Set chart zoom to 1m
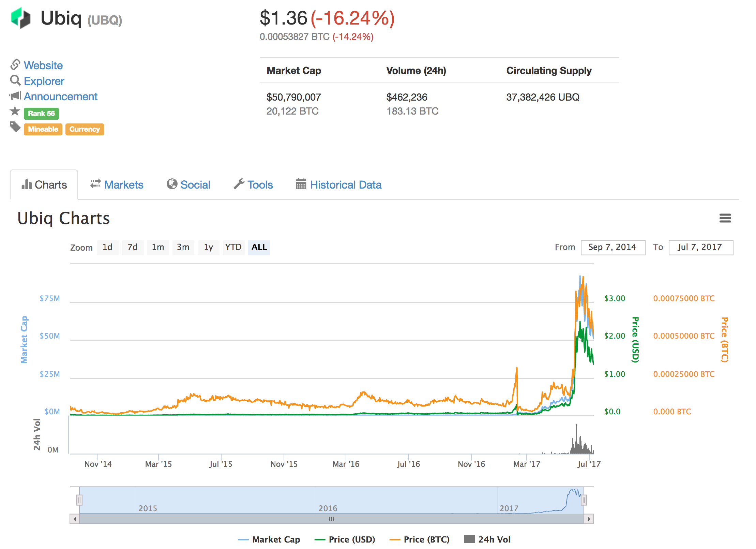This screenshot has width=756, height=549. click(x=158, y=247)
